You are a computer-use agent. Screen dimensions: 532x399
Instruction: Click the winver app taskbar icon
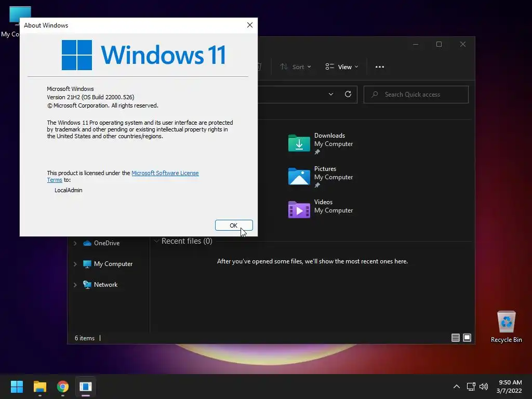point(86,387)
